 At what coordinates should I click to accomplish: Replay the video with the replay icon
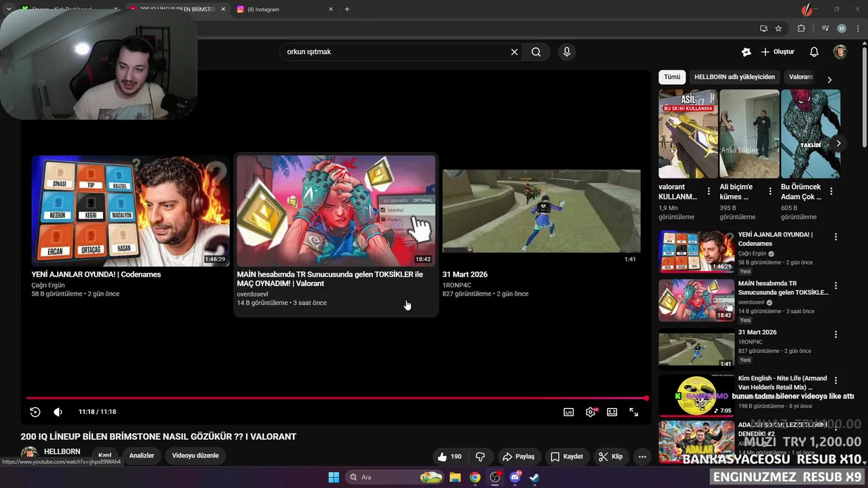(35, 412)
